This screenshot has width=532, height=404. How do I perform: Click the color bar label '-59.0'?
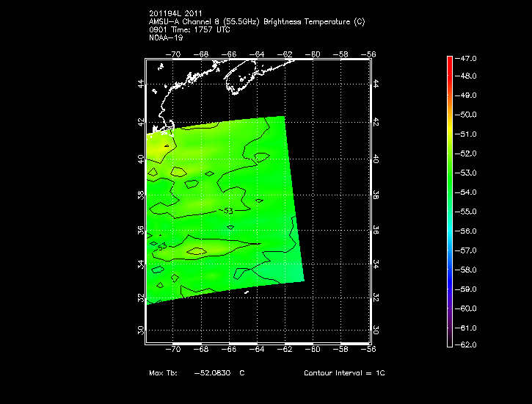click(465, 289)
